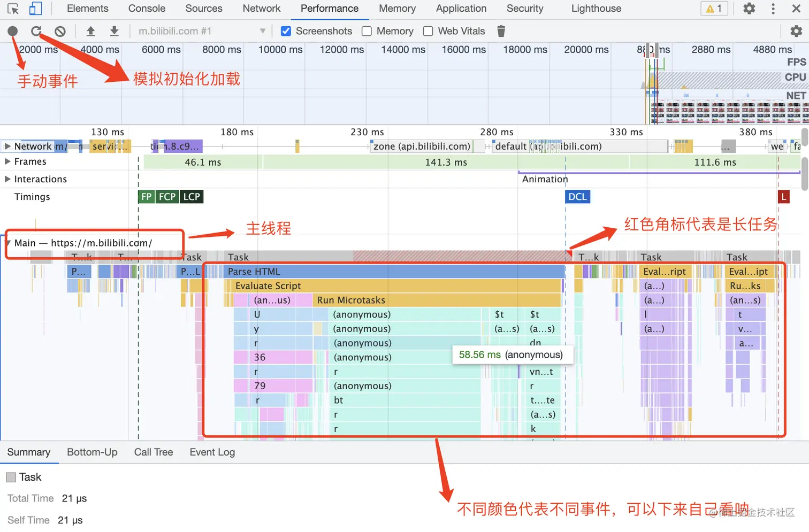
Task: Enable the Memory checkbox in the Performance toolbar
Action: tap(367, 31)
